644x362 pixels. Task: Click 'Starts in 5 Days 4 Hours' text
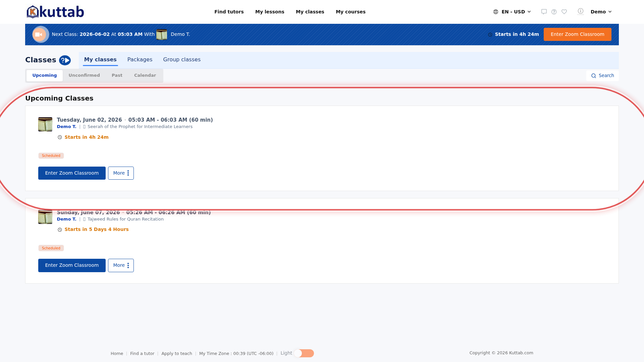(x=97, y=229)
